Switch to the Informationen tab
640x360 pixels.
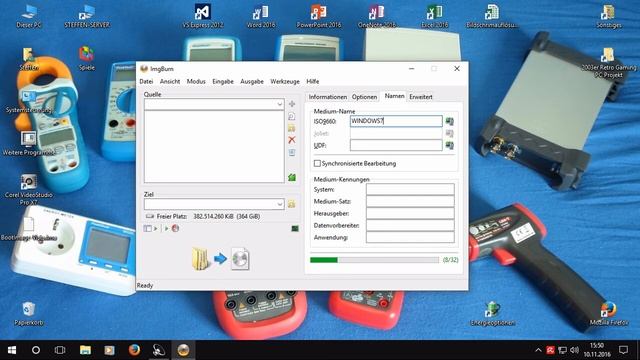327,97
